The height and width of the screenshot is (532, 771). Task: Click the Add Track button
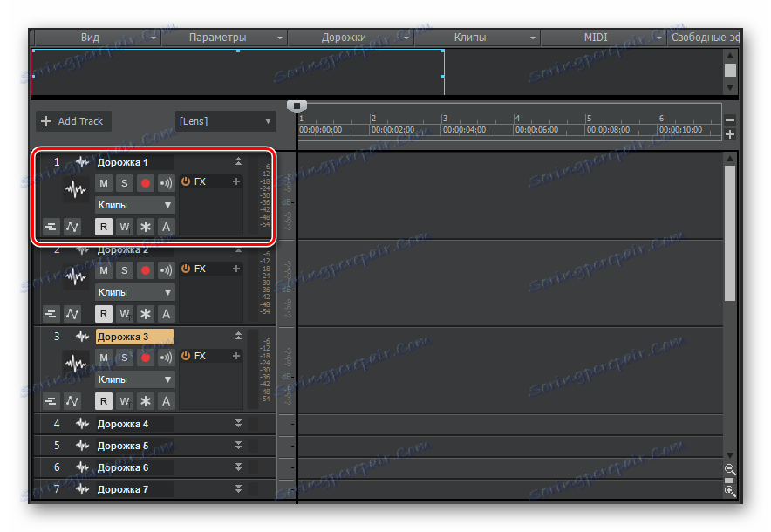73,121
